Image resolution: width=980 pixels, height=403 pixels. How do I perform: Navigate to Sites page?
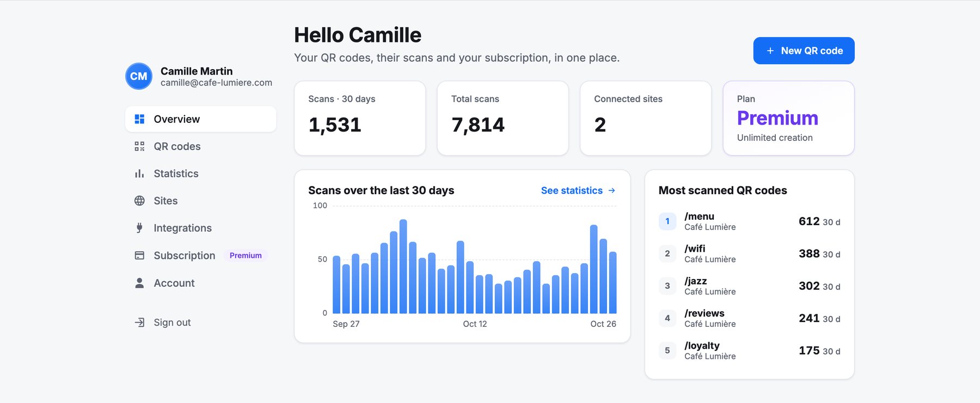[200, 201]
